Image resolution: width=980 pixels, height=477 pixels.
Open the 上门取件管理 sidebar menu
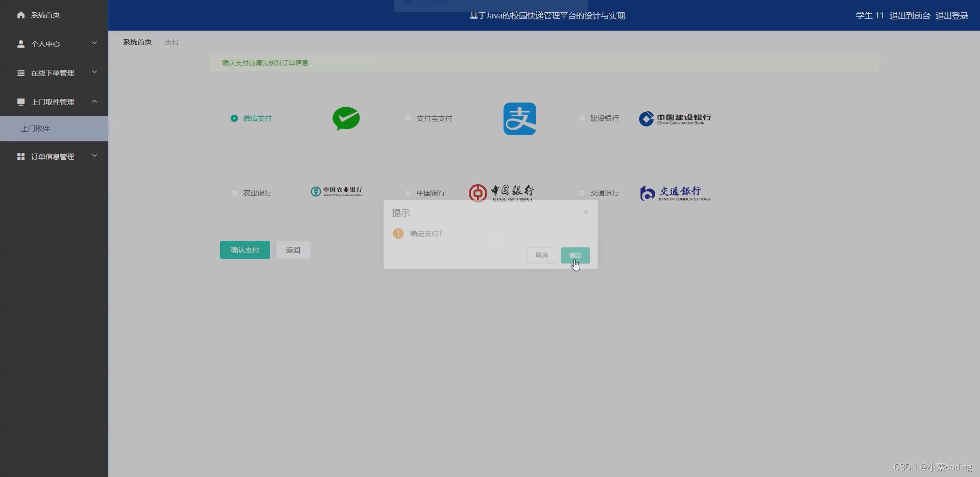[x=54, y=102]
